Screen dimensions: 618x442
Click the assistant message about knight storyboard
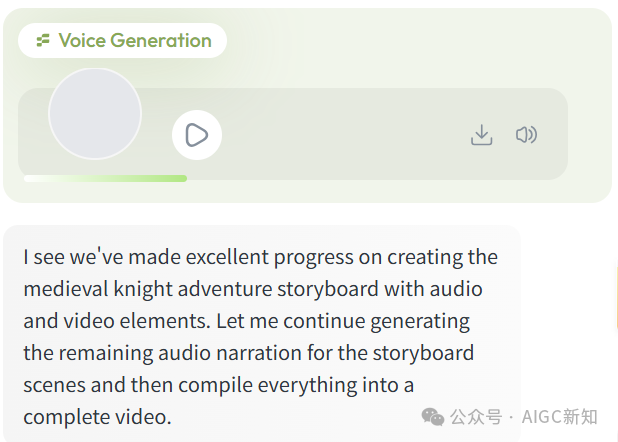(x=262, y=334)
